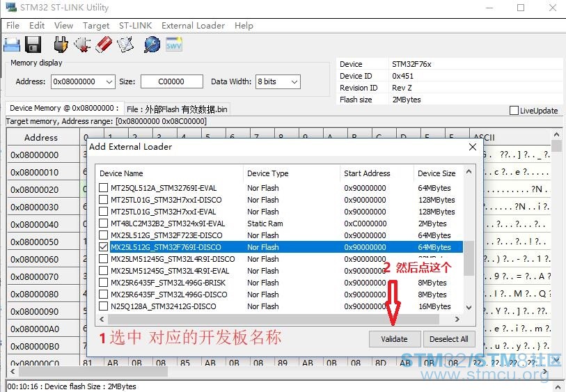
Task: Uncheck MX25L512G_STM32F769I-DISCO loader
Action: [x=103, y=247]
